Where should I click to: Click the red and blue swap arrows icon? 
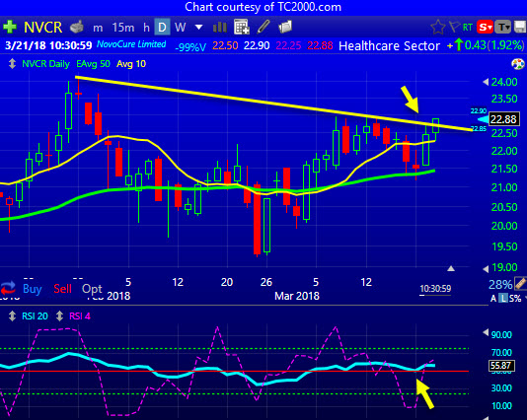tap(9, 288)
